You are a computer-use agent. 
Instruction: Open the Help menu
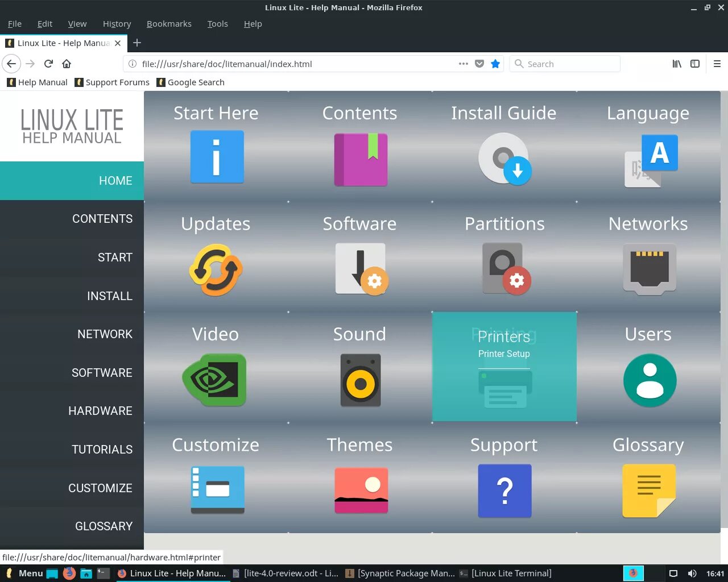(x=253, y=24)
